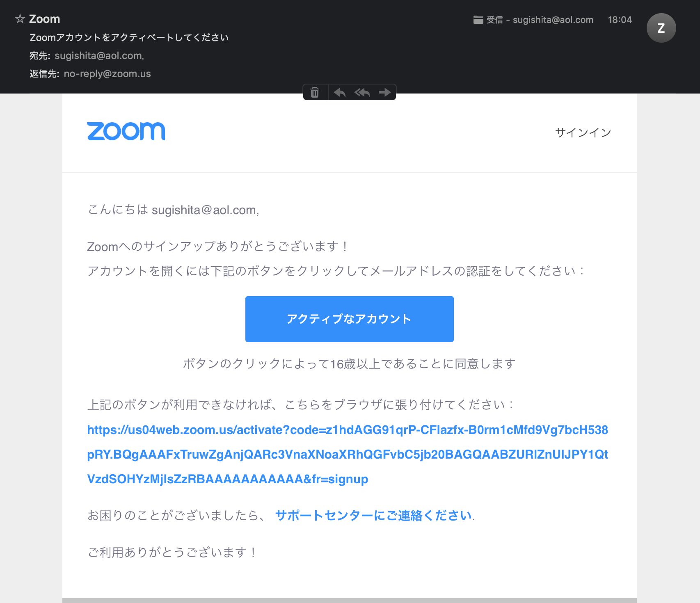The height and width of the screenshot is (603, 700).
Task: Click the 受信 - sugishita@aol.com mailbox label
Action: 540,20
